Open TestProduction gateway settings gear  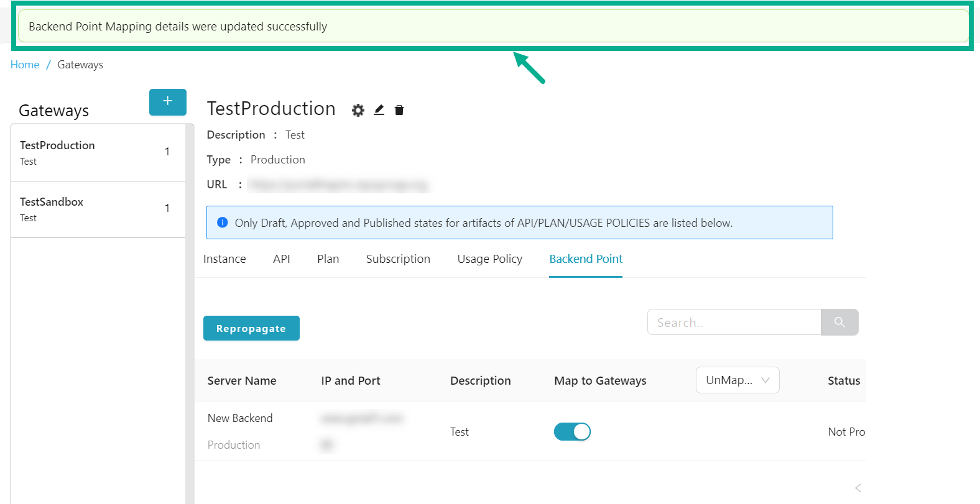point(358,110)
